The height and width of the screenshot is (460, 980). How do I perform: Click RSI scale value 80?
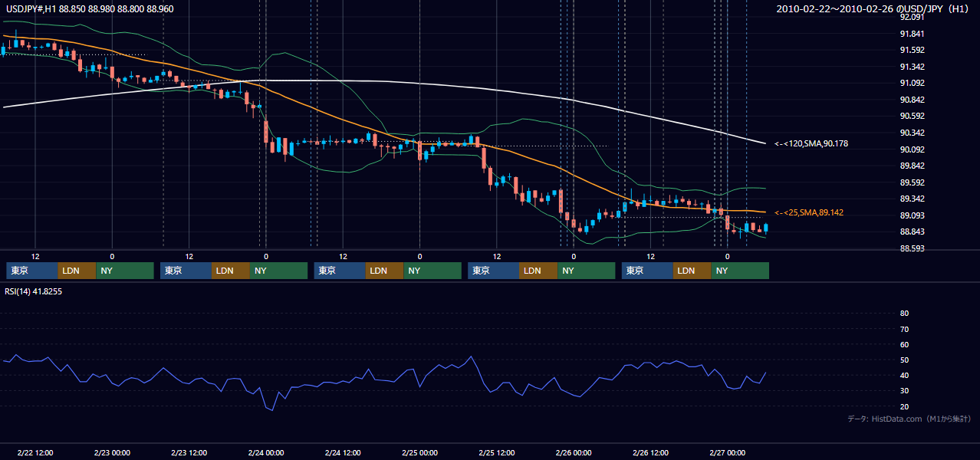904,314
